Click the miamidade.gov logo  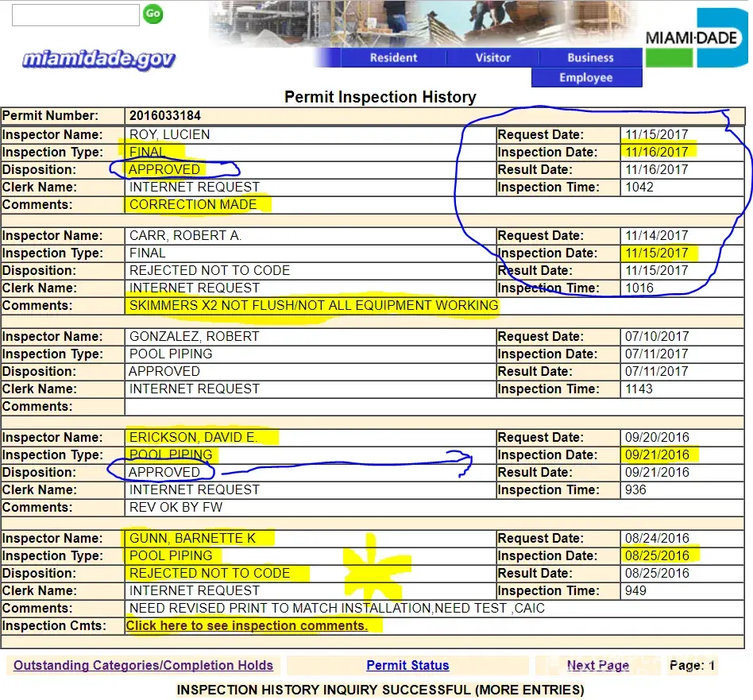[98, 59]
